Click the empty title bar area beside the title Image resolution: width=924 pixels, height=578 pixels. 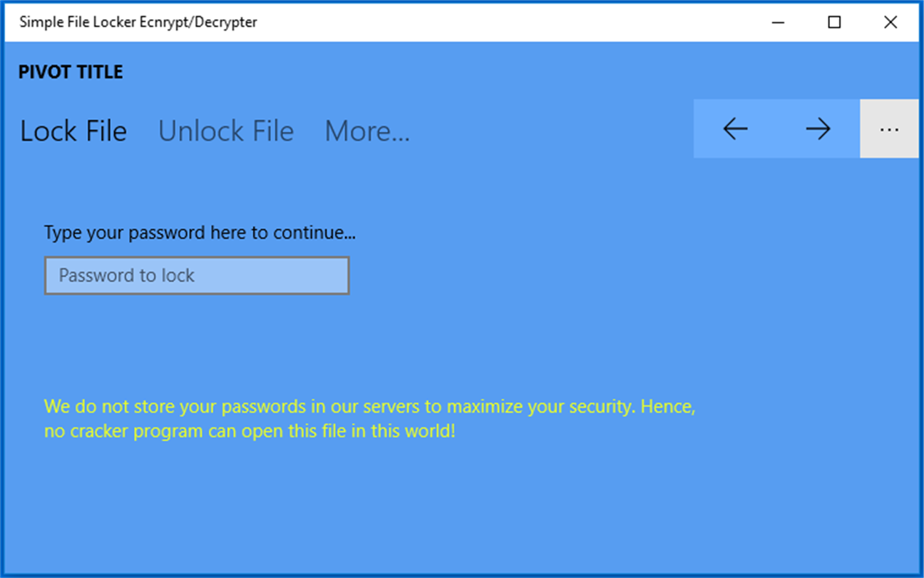coord(499,22)
